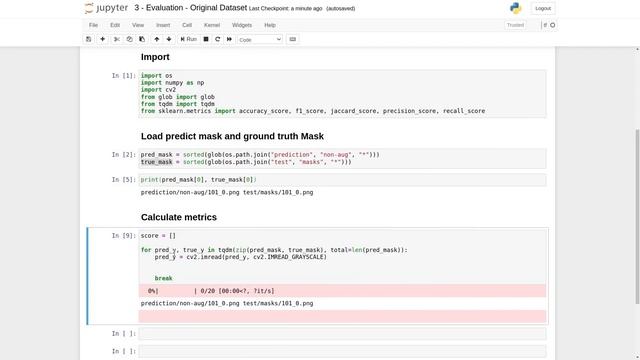This screenshot has width=640, height=360.
Task: Open the Help menu
Action: [x=270, y=25]
